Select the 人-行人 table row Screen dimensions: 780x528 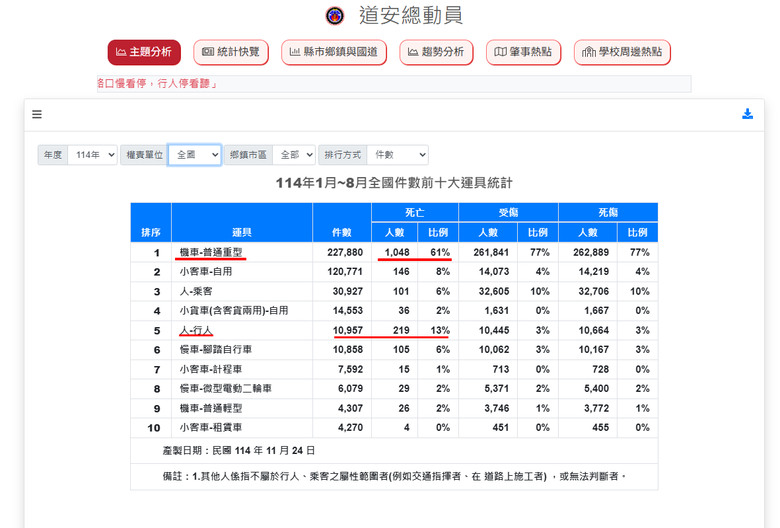[394, 330]
